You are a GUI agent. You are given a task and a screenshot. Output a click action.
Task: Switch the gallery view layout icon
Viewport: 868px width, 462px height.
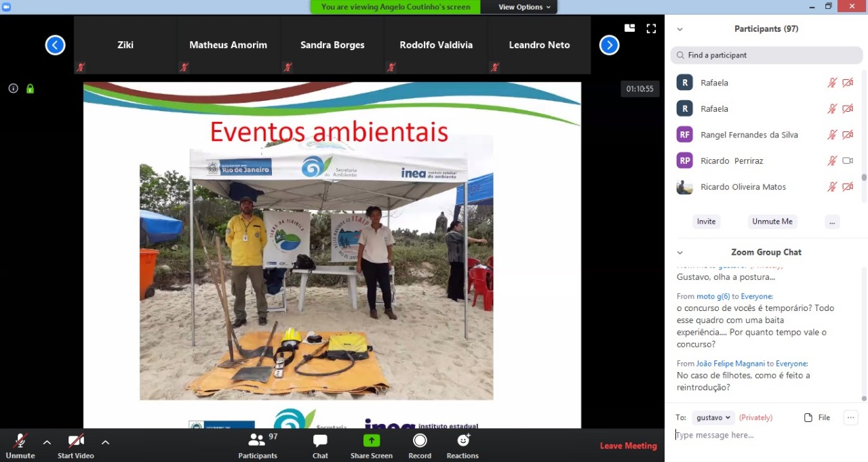coord(630,28)
